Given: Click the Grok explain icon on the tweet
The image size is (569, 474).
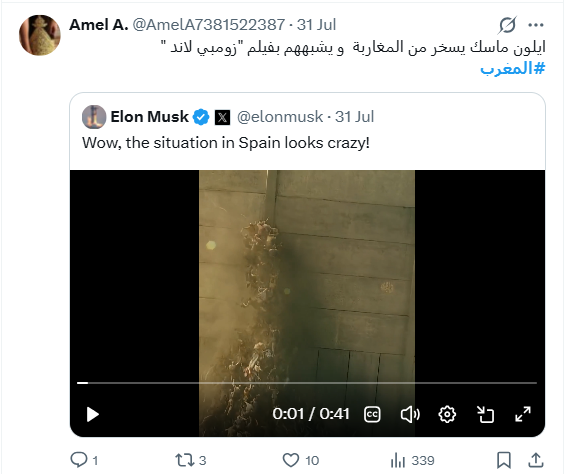Looking at the screenshot, I should (507, 25).
